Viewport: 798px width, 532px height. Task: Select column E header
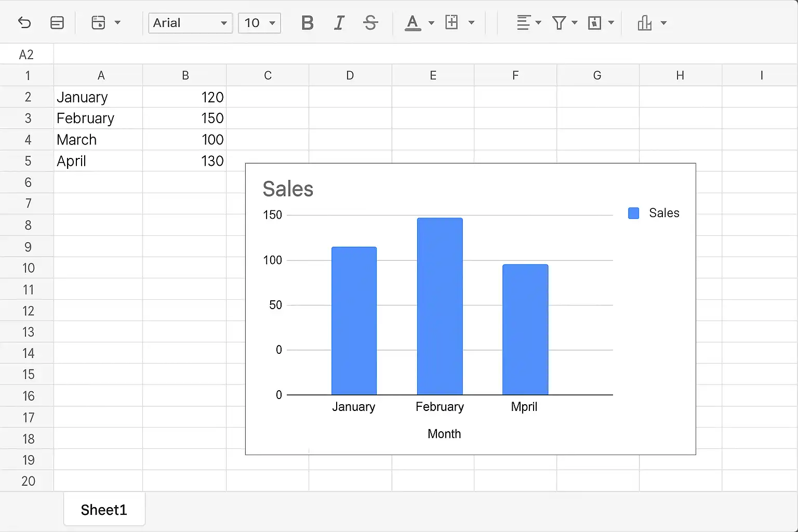tap(433, 75)
